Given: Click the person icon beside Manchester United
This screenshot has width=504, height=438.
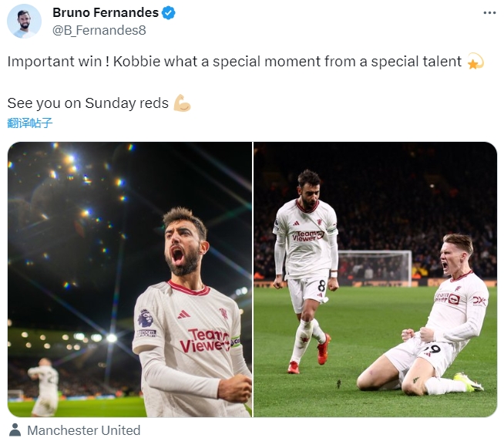Looking at the screenshot, I should coord(15,430).
